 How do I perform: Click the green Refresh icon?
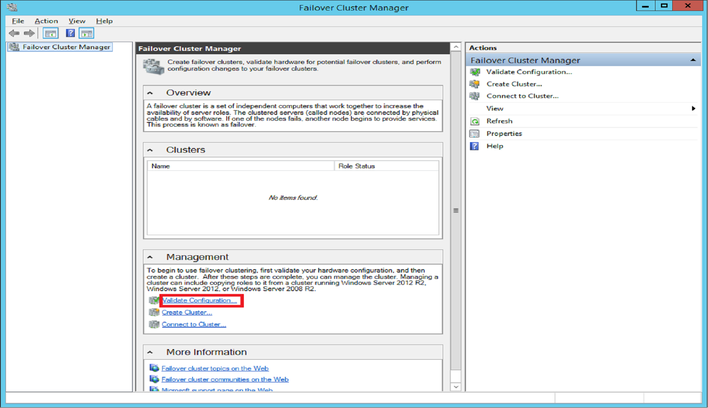[x=475, y=121]
